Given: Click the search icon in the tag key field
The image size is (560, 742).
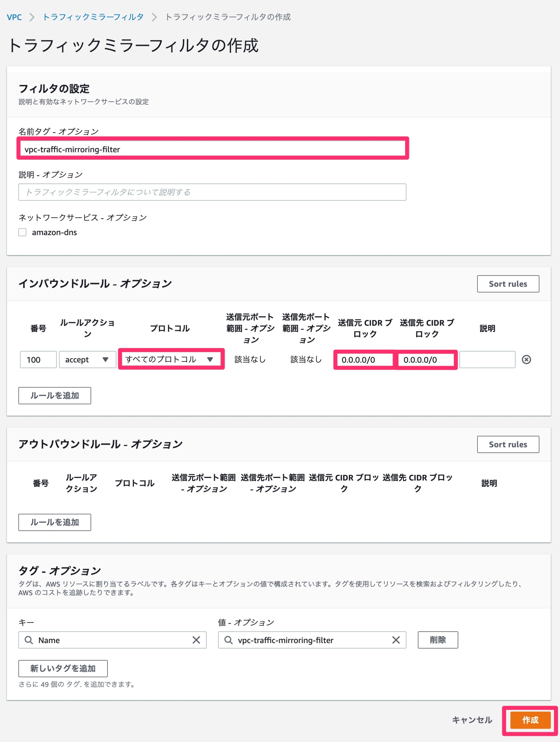Looking at the screenshot, I should pyautogui.click(x=29, y=640).
